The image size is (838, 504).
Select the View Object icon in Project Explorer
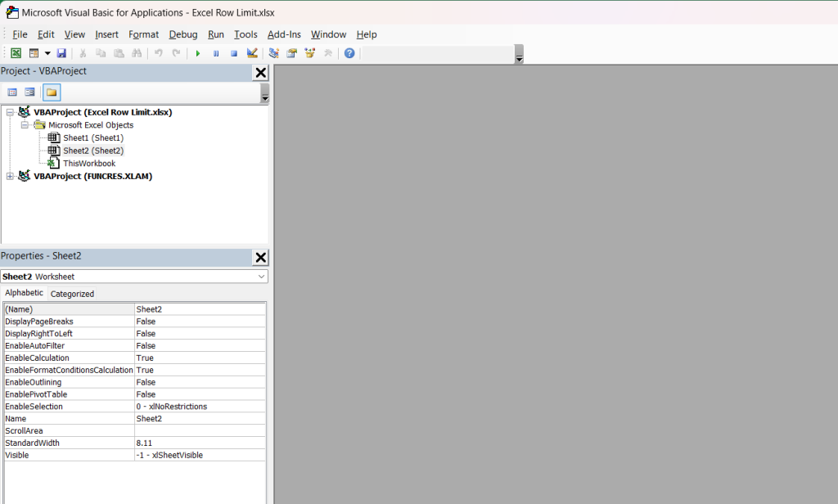29,91
